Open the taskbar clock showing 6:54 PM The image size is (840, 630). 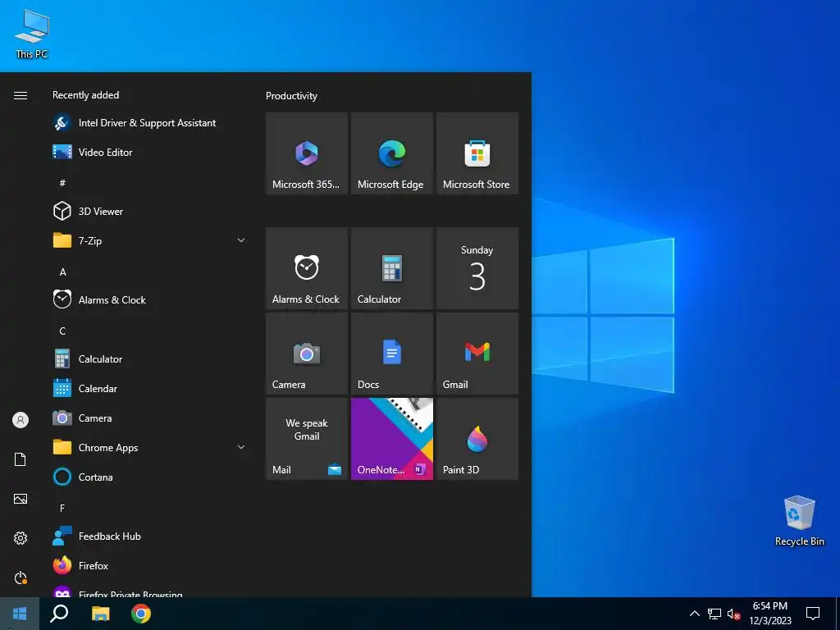tap(769, 614)
